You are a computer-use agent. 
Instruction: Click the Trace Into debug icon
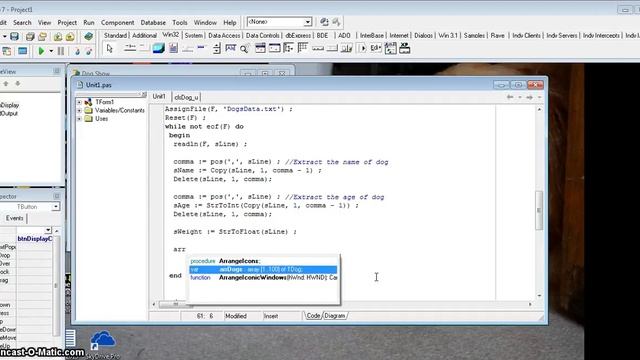tap(77, 51)
